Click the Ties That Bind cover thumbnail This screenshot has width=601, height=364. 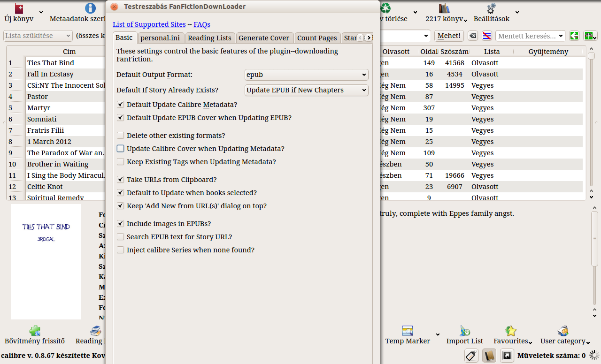click(46, 262)
